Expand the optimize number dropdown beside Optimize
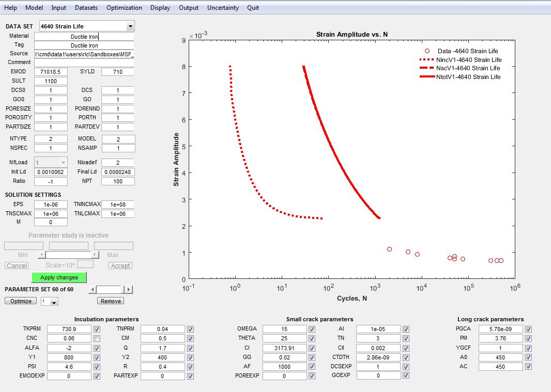Viewport: 551px width, 392px height. click(x=54, y=302)
